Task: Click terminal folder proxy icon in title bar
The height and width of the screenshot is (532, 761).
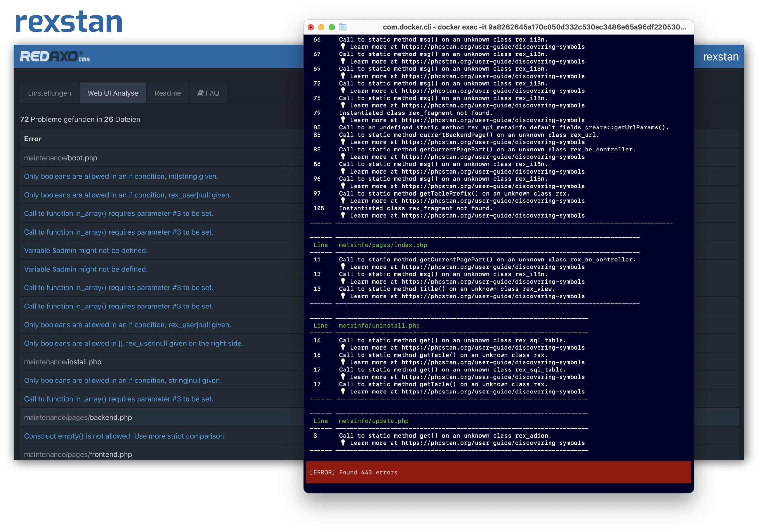Action: click(x=343, y=27)
